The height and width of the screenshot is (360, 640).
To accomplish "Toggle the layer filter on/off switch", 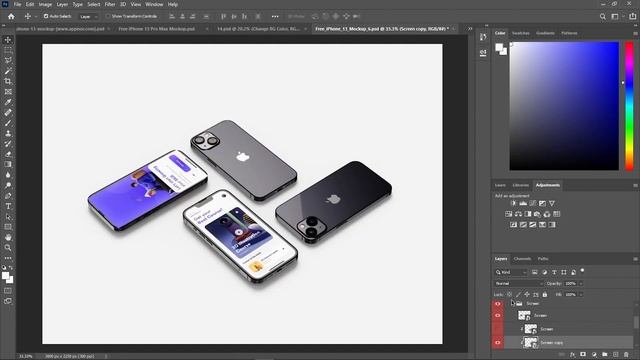I will click(x=582, y=271).
